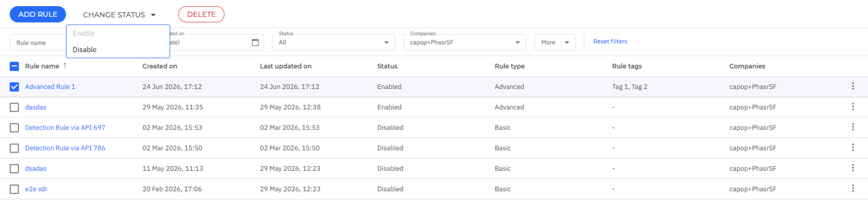The image size is (868, 200).
Task: Choose Disable from status menu
Action: 118,49
